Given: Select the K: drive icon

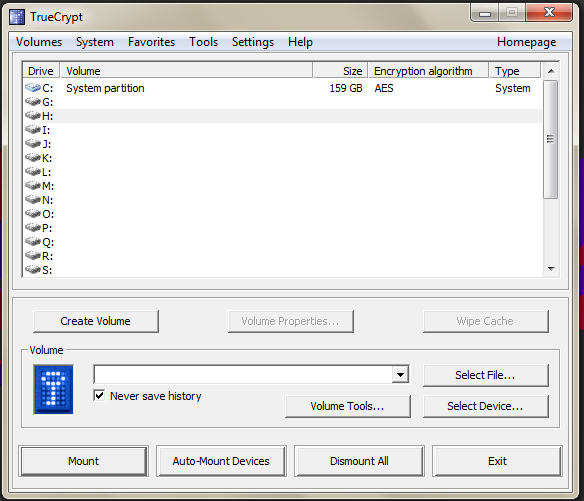Looking at the screenshot, I should tap(33, 158).
